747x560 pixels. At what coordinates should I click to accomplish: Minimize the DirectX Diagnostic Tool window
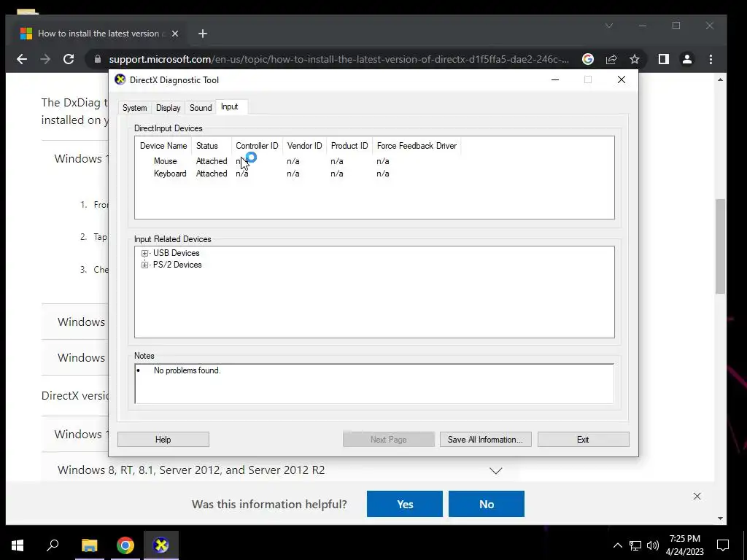tap(555, 79)
